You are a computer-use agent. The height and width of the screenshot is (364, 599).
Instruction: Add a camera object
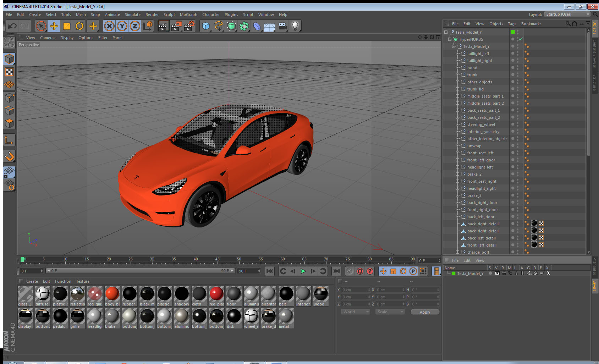[x=282, y=26]
